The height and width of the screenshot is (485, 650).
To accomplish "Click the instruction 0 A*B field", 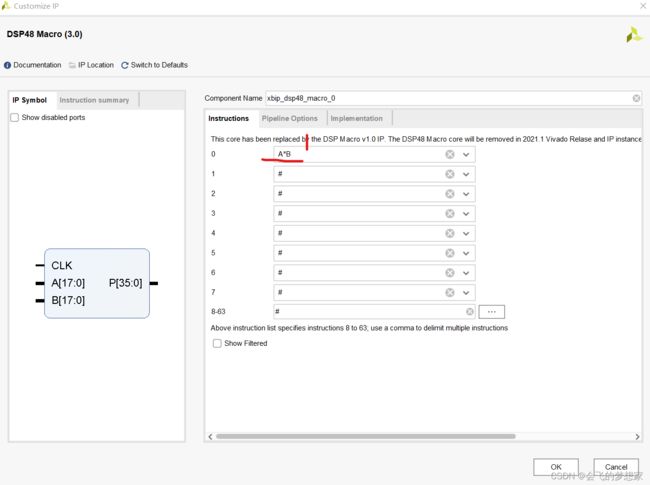I will click(x=374, y=154).
